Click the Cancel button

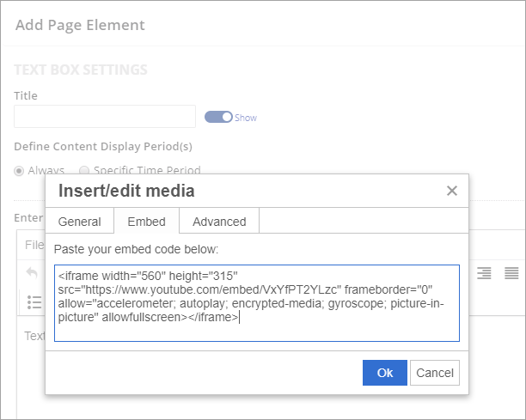[x=434, y=373]
